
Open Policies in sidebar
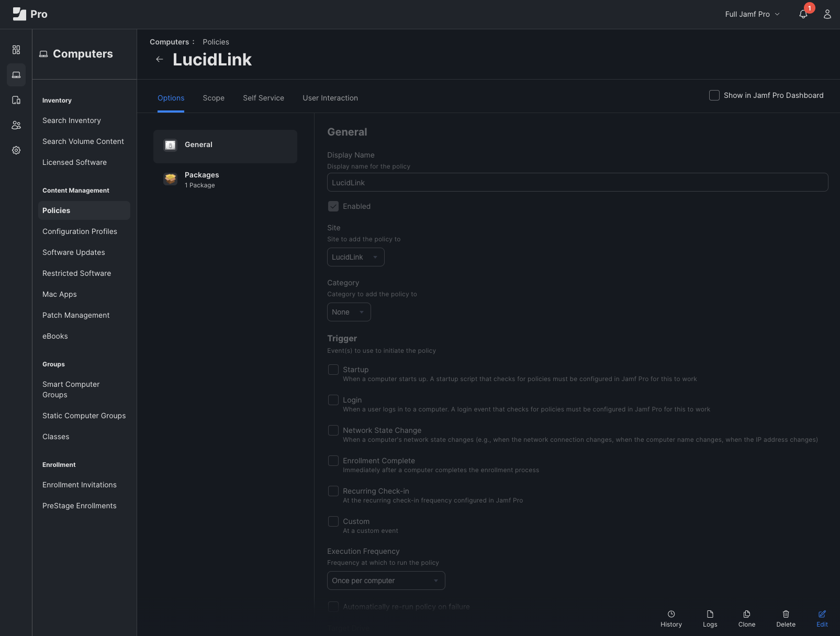tap(84, 210)
